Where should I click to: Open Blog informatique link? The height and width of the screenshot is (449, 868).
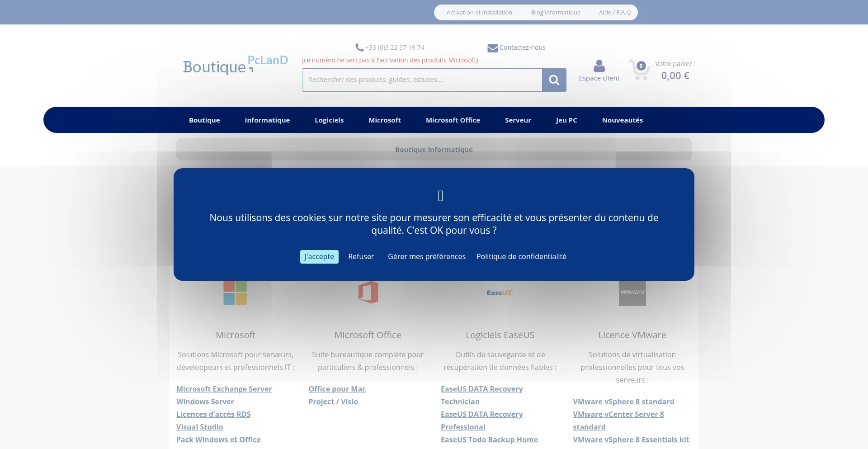point(556,13)
